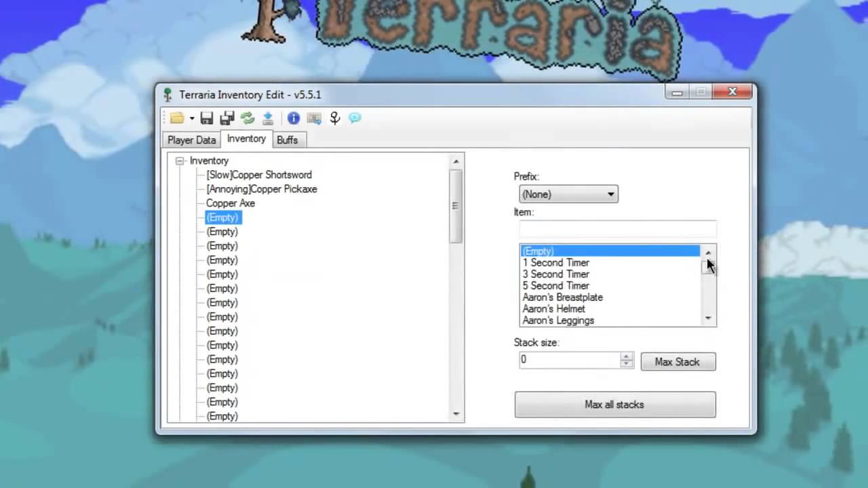Viewport: 868px width, 488px height.
Task: Save the player with the single floppy icon
Action: pyautogui.click(x=207, y=119)
